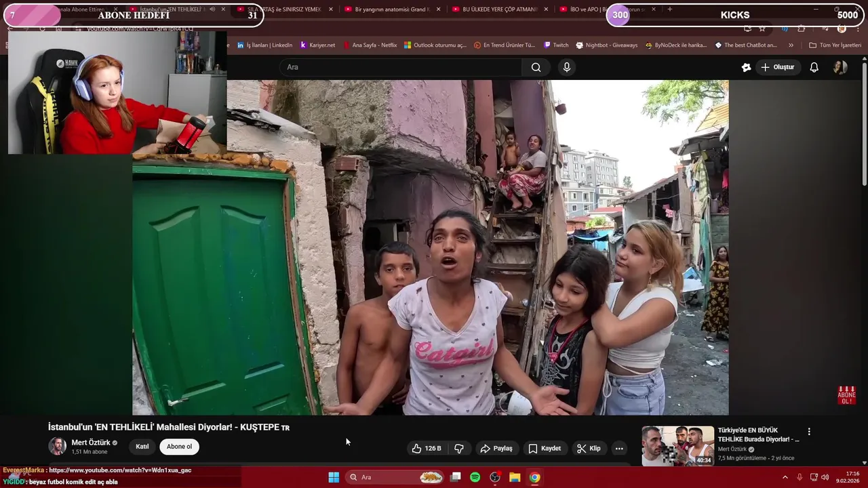This screenshot has width=868, height=488.
Task: Open File Explorer from the taskbar
Action: [x=515, y=477]
